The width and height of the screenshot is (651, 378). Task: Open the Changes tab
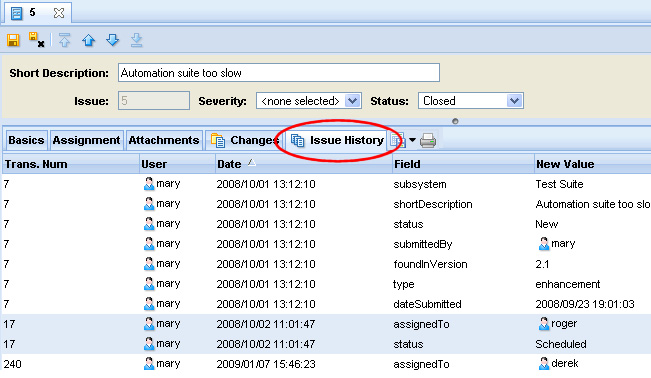(245, 140)
